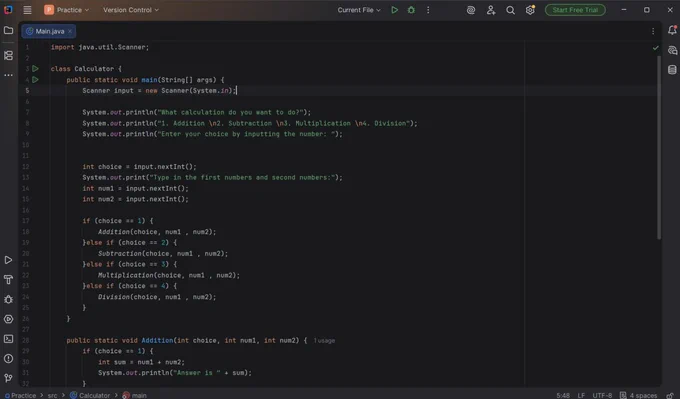
Task: Open editor tab options menu
Action: [x=653, y=31]
